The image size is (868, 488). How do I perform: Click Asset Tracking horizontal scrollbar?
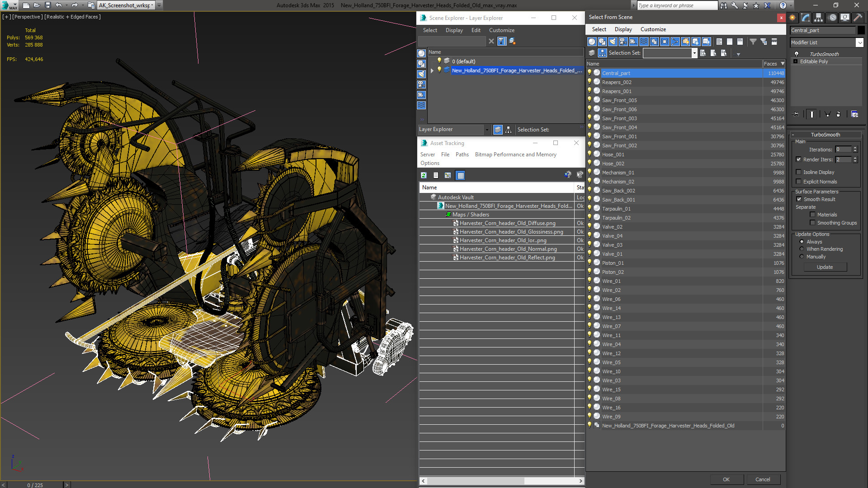[x=502, y=481]
